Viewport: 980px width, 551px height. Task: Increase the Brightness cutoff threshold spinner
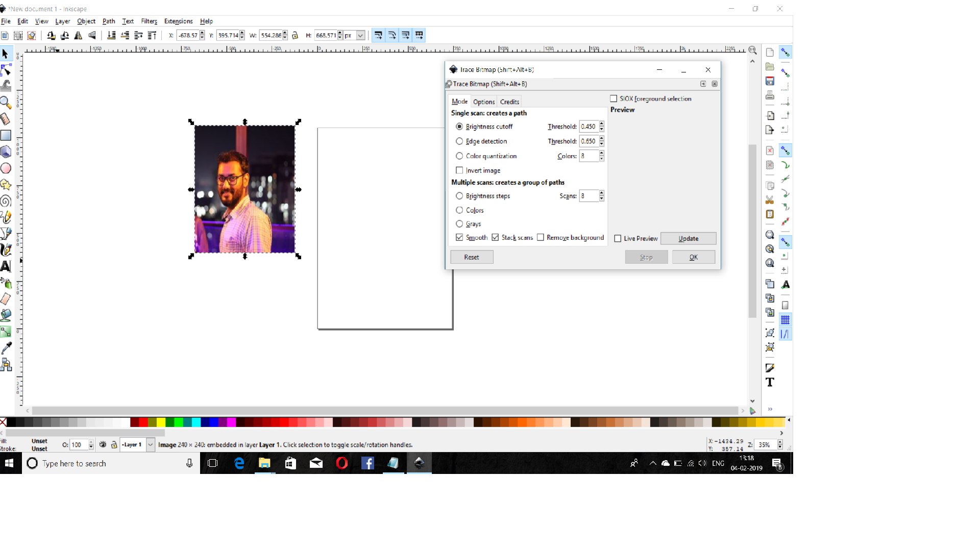(x=602, y=124)
